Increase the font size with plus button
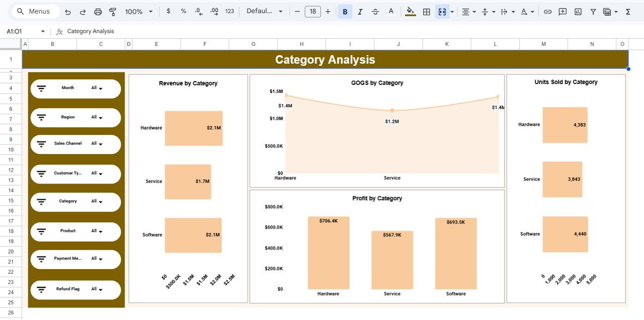The image size is (644, 320). coord(328,11)
